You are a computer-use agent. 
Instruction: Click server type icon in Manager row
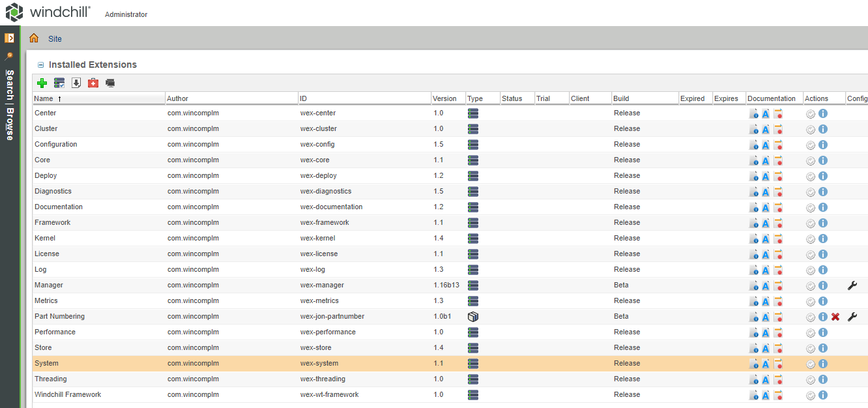[473, 285]
